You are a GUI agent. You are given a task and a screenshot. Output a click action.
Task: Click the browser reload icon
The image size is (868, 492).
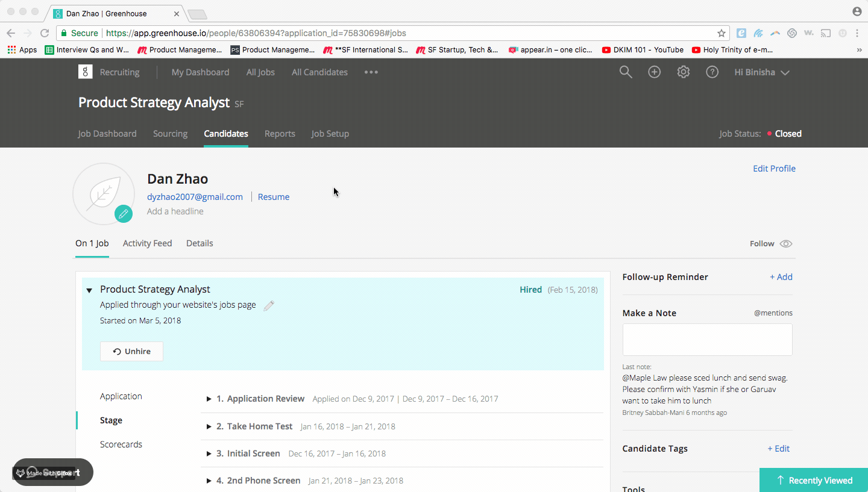point(45,33)
